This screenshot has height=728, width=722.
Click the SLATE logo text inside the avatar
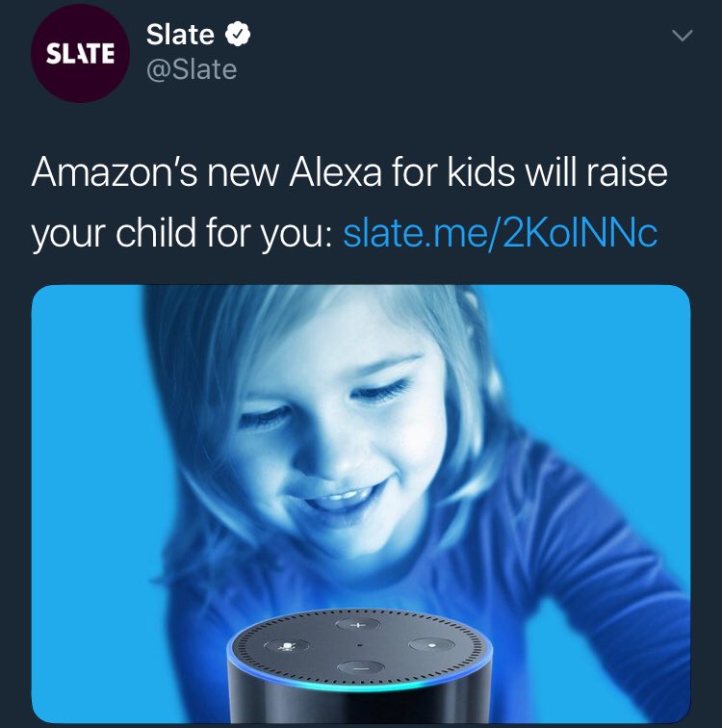80,53
